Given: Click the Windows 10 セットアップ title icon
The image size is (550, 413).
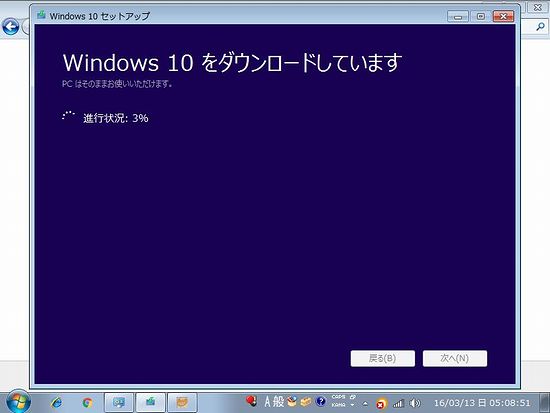Looking at the screenshot, I should [x=41, y=15].
